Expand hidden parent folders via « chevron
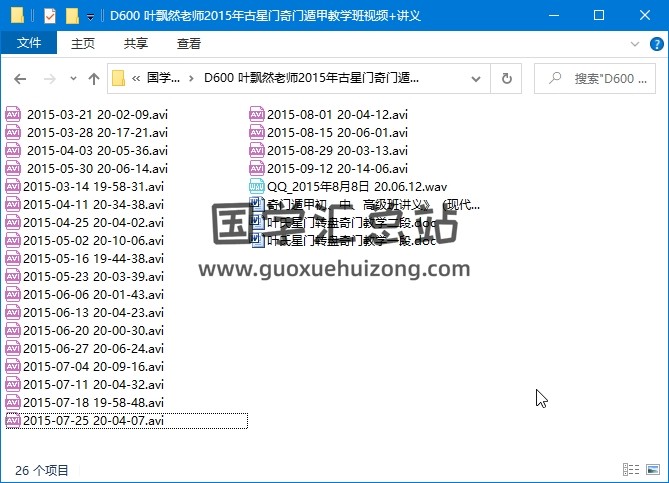The image size is (669, 483). click(x=136, y=79)
